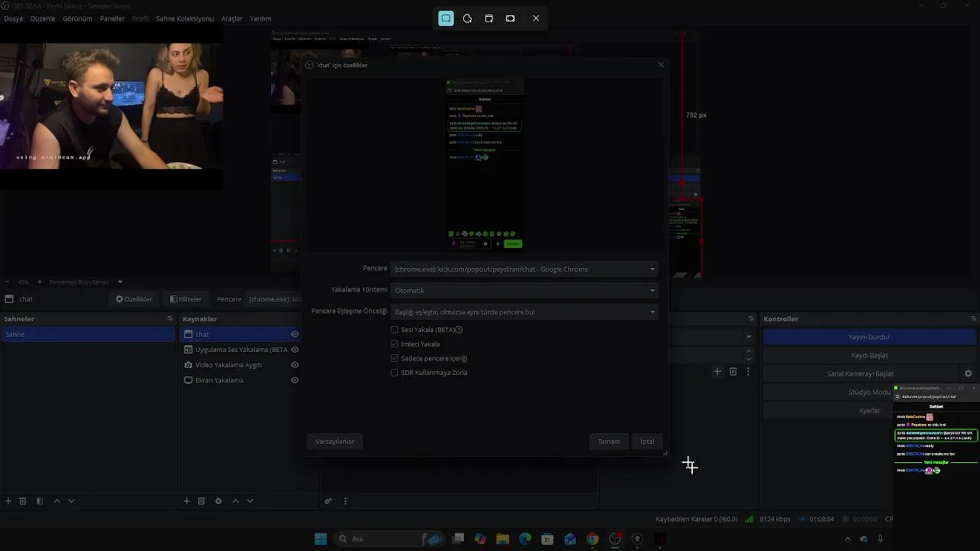Close the snipping toolbar with X
980x551 pixels.
click(x=536, y=18)
